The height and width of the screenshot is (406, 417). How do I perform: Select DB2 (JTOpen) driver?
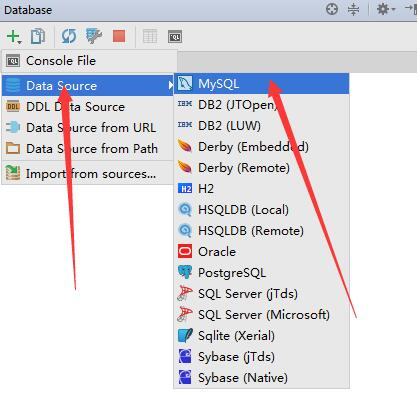point(262,105)
